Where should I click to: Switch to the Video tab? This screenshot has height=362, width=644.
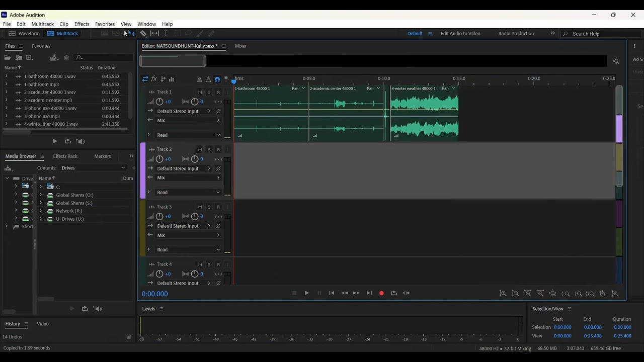(x=43, y=324)
